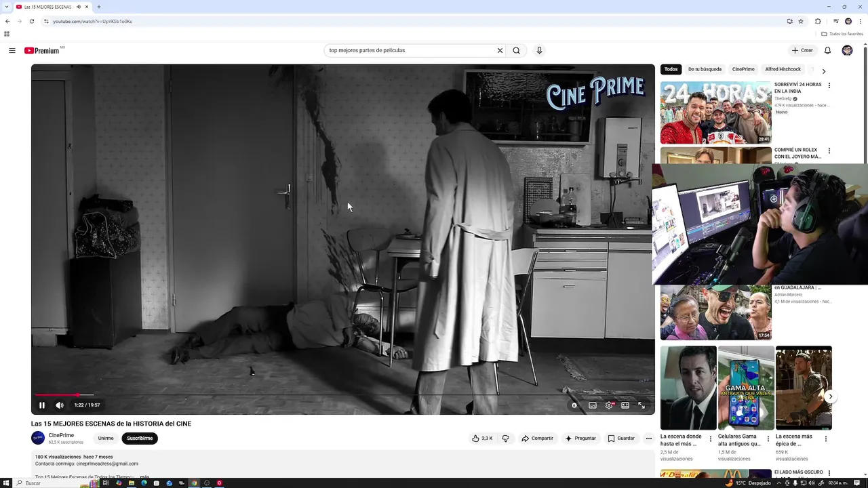Close the 'Las 15 MEJORES ESCENAS' tab
This screenshot has width=868, height=488.
click(x=87, y=7)
